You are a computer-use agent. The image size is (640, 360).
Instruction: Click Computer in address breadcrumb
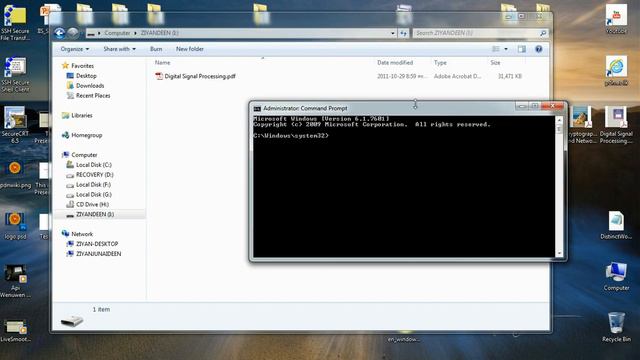pyautogui.click(x=117, y=33)
